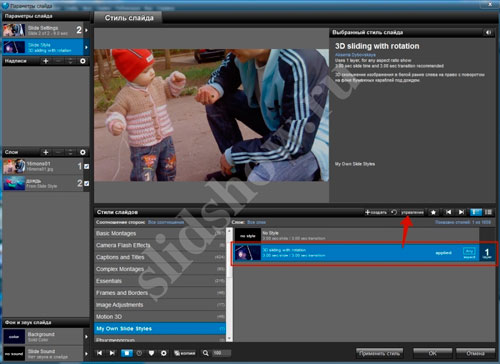Select Complex Montages category
This screenshot has height=364, width=500.
click(x=160, y=269)
